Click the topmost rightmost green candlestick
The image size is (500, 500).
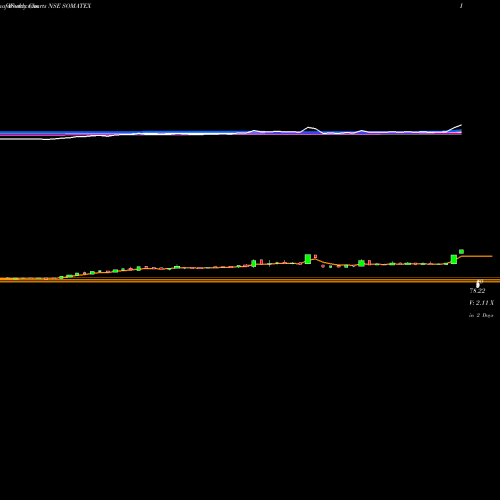click(x=461, y=251)
